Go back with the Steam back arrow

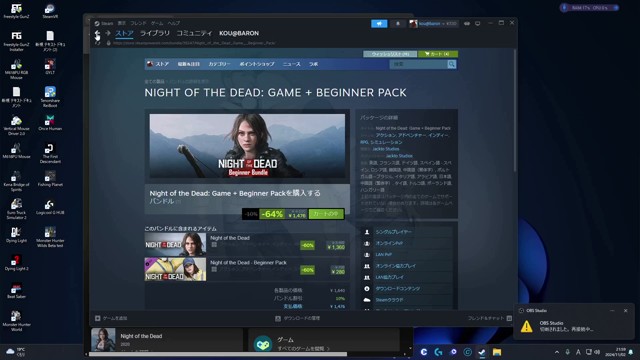click(97, 33)
